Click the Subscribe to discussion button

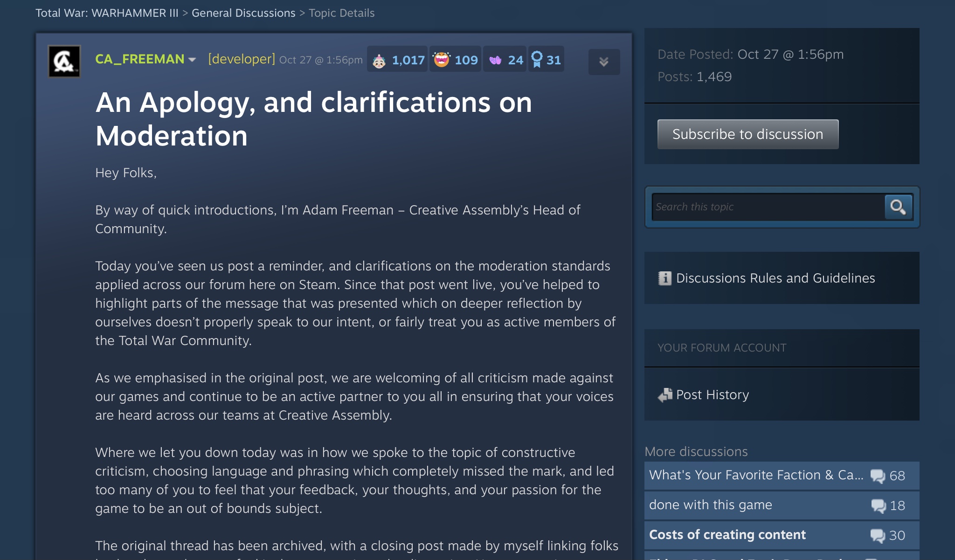coord(748,134)
